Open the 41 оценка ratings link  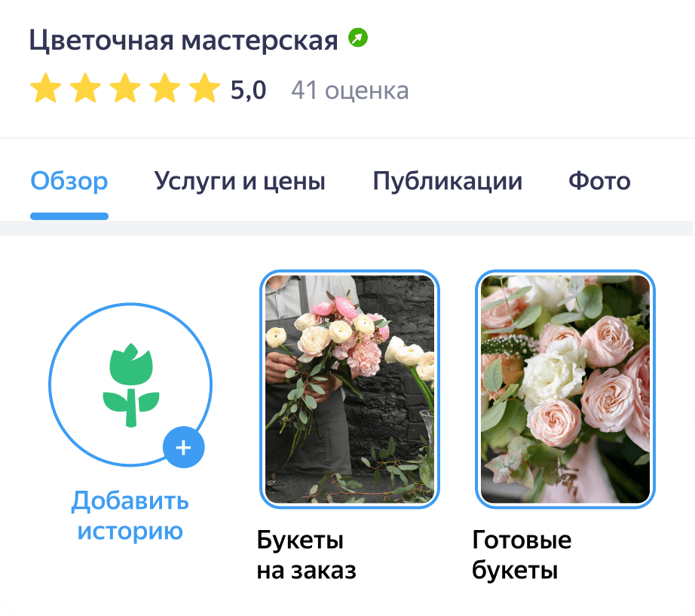pos(350,90)
